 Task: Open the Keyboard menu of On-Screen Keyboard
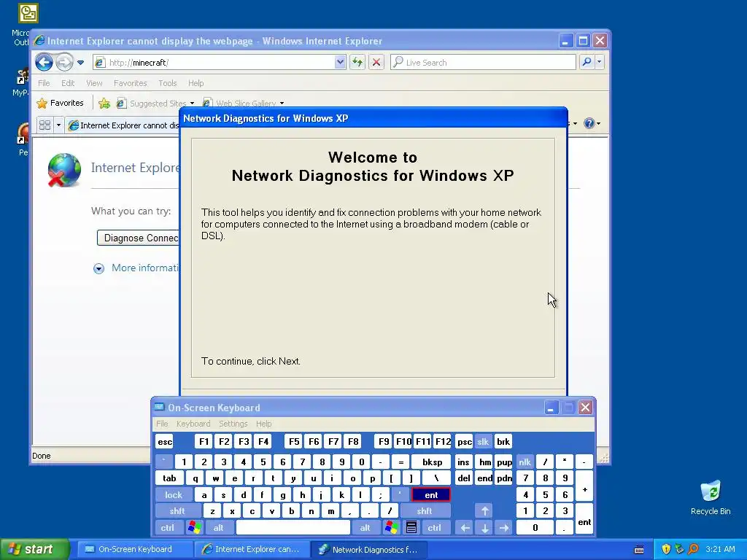click(193, 424)
